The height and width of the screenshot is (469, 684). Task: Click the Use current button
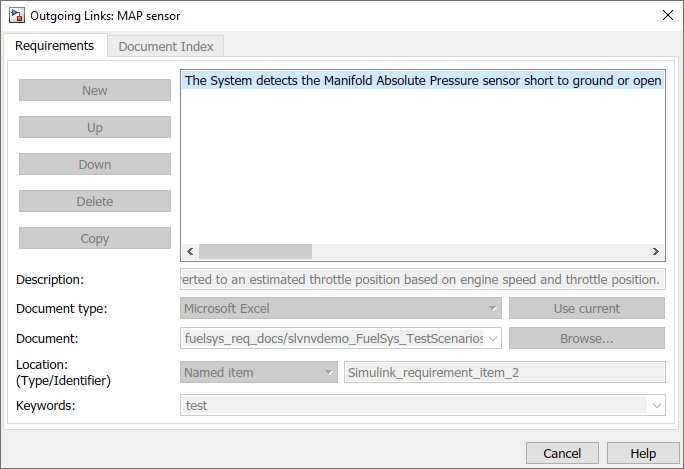(586, 309)
